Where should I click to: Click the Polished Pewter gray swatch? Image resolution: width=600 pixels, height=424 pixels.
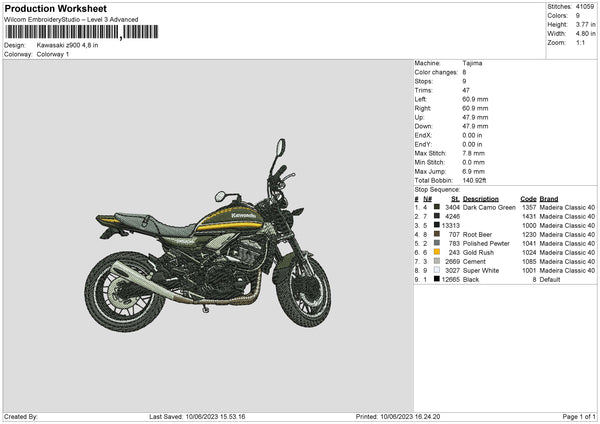coord(437,243)
